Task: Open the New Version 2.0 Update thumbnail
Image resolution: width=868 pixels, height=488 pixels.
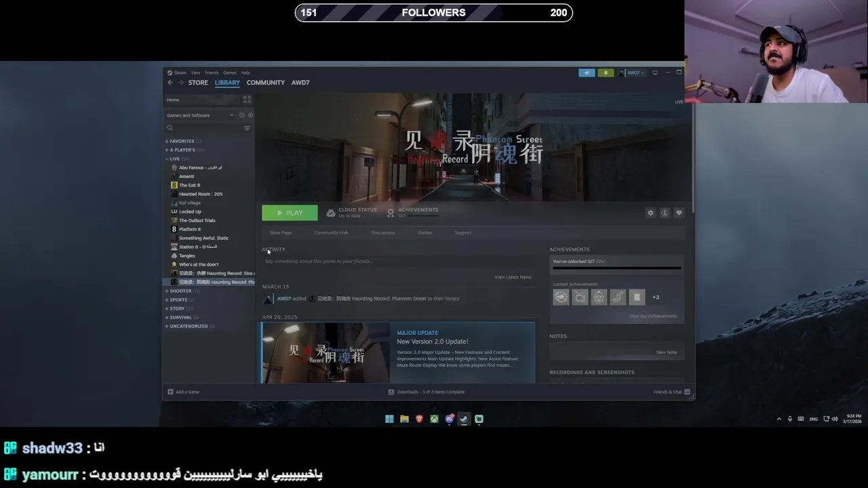Action: (326, 352)
